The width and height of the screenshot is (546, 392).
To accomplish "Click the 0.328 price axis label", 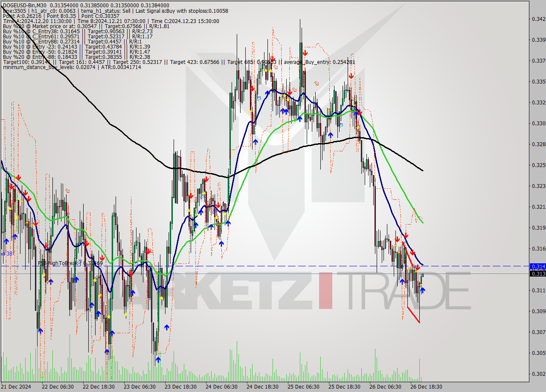I will [538, 144].
